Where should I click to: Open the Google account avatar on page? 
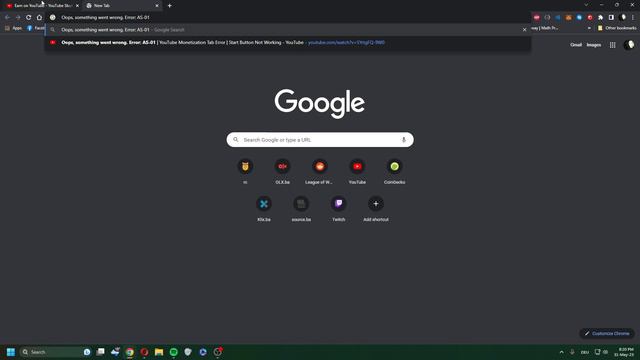(x=629, y=45)
